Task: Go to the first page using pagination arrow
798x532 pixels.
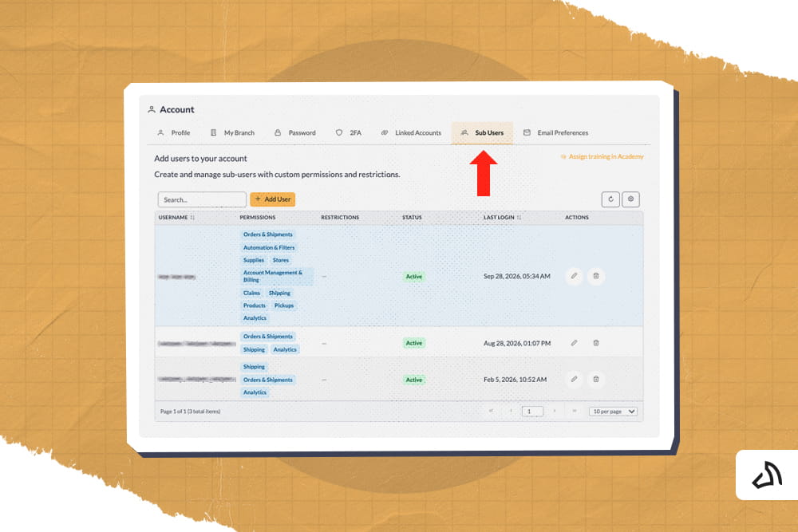Action: pos(491,411)
